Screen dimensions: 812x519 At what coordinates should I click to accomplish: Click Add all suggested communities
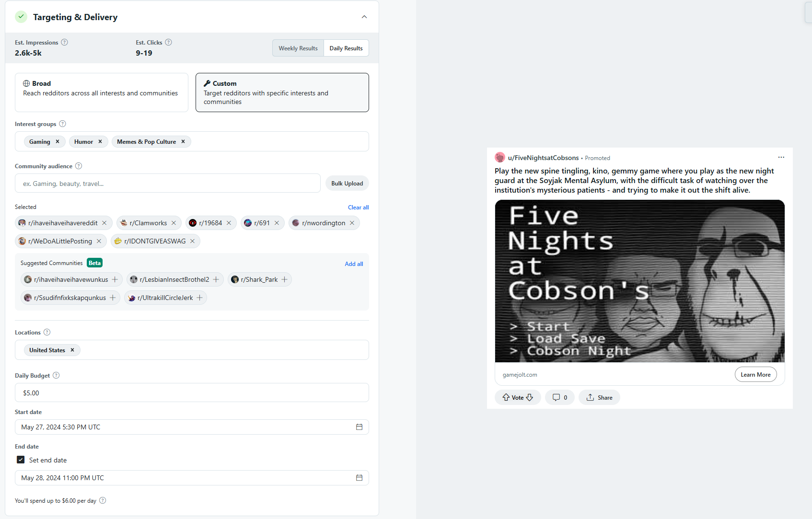(x=354, y=264)
